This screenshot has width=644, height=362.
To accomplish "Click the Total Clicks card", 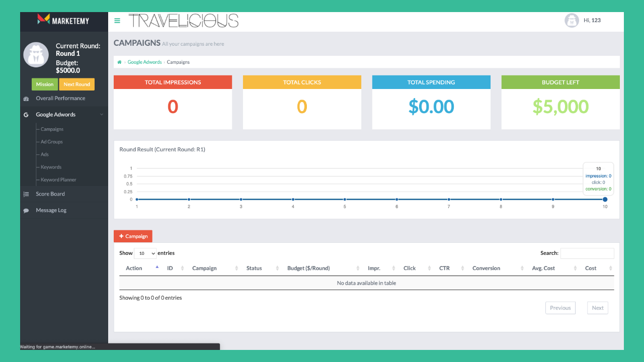I will pyautogui.click(x=302, y=102).
